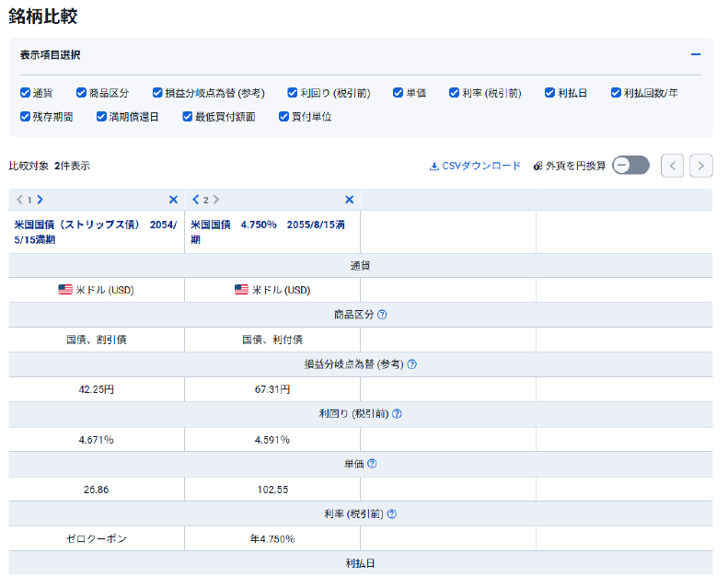Click the 表示項目選択 panel title

[x=50, y=55]
